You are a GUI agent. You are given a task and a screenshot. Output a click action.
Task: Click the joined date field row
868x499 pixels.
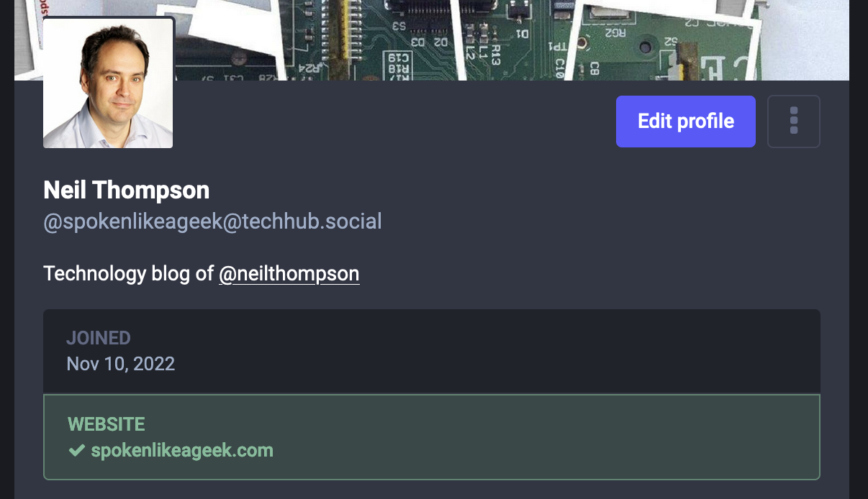point(432,352)
